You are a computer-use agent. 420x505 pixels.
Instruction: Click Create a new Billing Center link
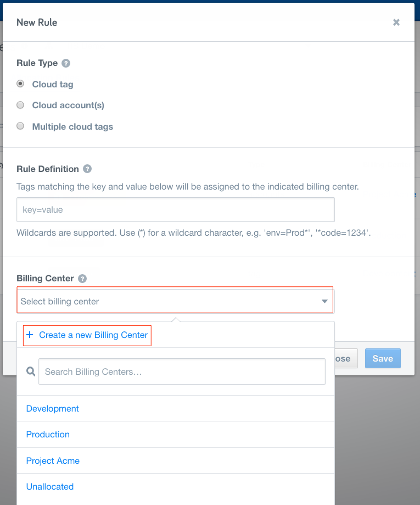coord(93,335)
